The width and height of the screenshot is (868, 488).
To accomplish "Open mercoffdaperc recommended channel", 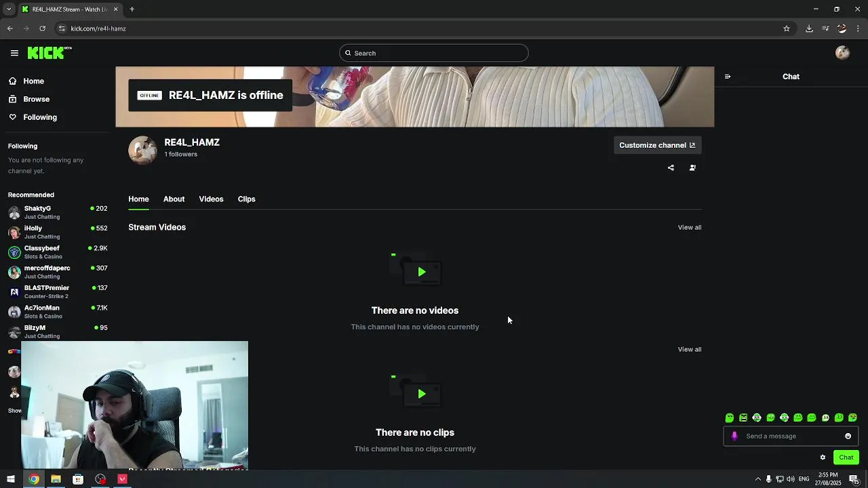I will (58, 272).
